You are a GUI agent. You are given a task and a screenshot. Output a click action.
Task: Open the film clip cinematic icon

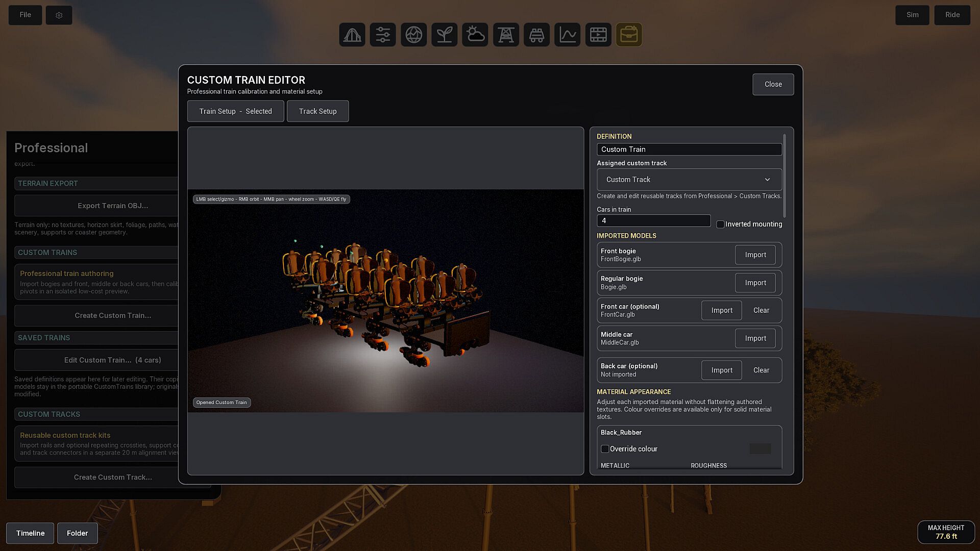pyautogui.click(x=598, y=35)
